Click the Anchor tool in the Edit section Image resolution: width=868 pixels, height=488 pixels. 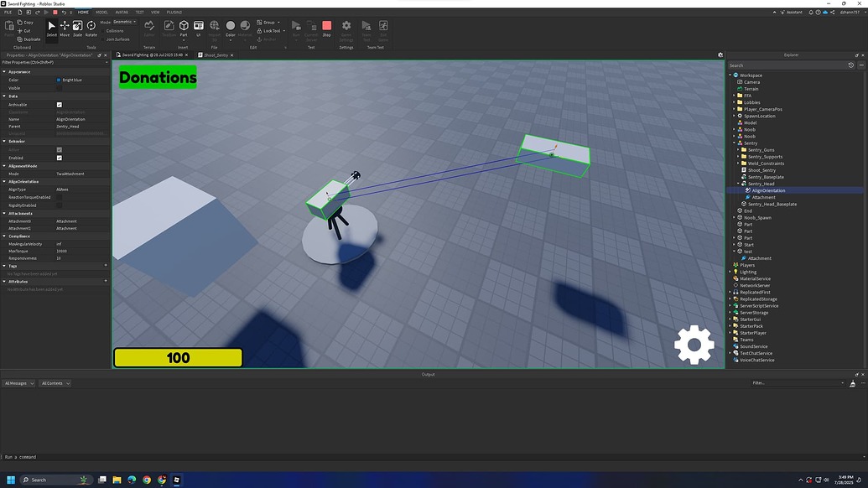coord(266,39)
